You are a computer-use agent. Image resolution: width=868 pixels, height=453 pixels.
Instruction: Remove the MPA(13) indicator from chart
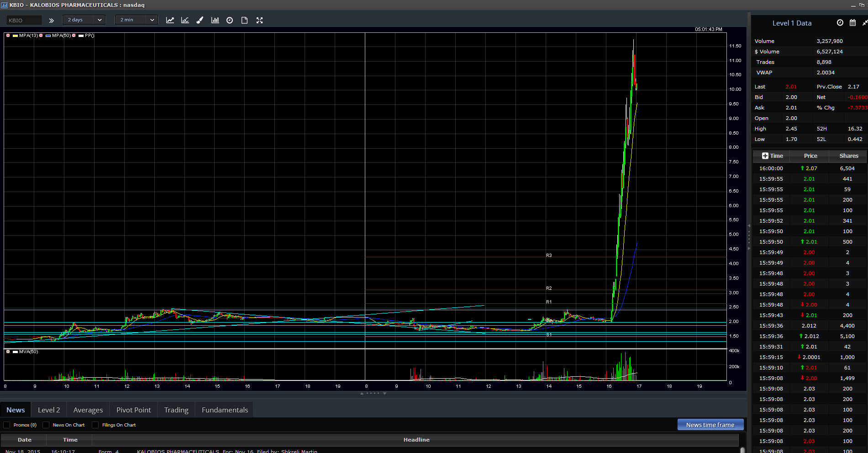(x=8, y=36)
